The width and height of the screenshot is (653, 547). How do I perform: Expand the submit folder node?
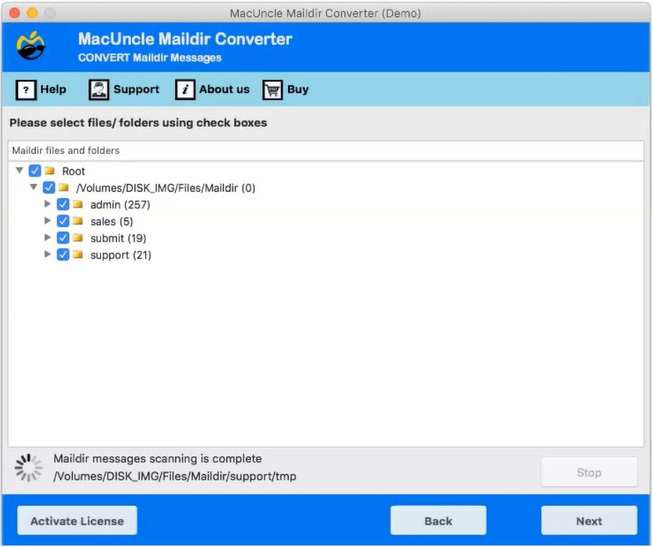click(47, 237)
